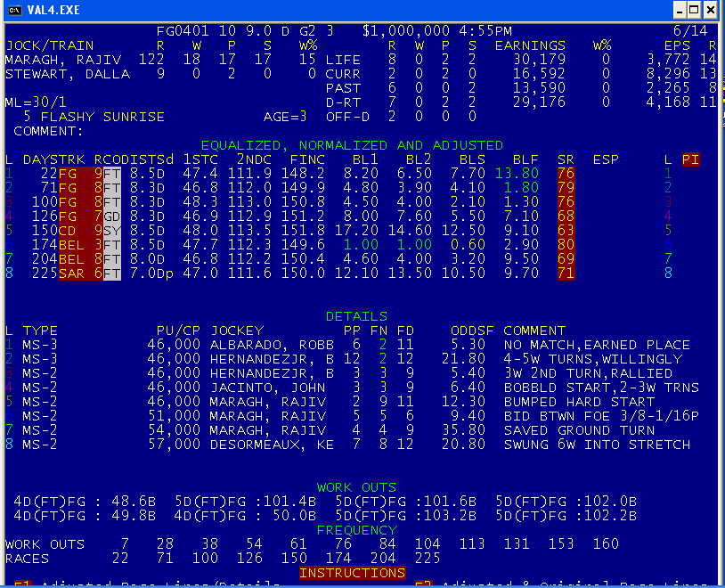Click the EARNINGS column heading
The image size is (725, 588).
coord(530,45)
